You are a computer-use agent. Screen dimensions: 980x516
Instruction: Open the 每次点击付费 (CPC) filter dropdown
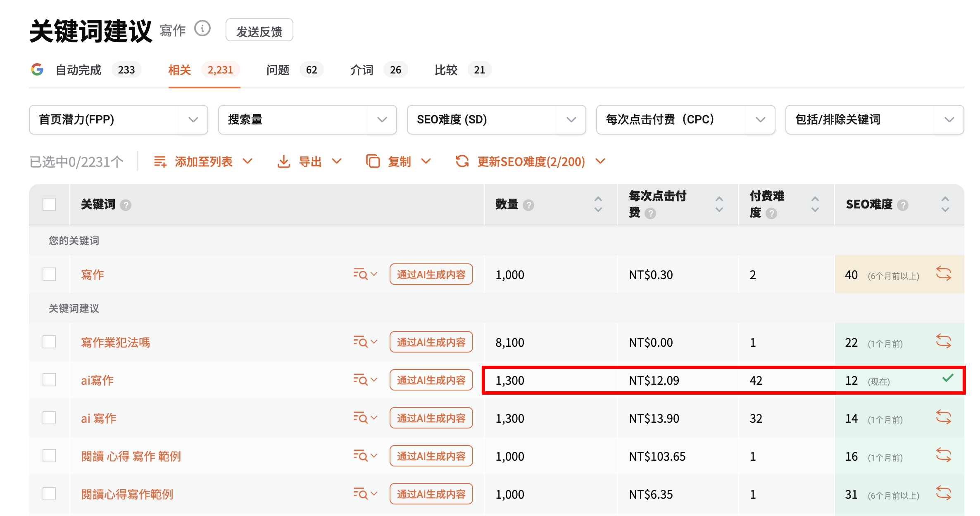point(685,120)
